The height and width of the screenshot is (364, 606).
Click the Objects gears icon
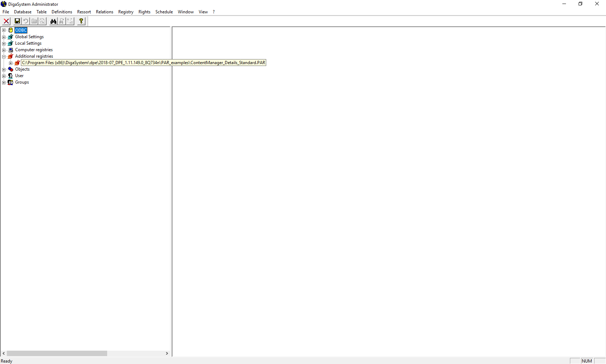click(x=11, y=69)
